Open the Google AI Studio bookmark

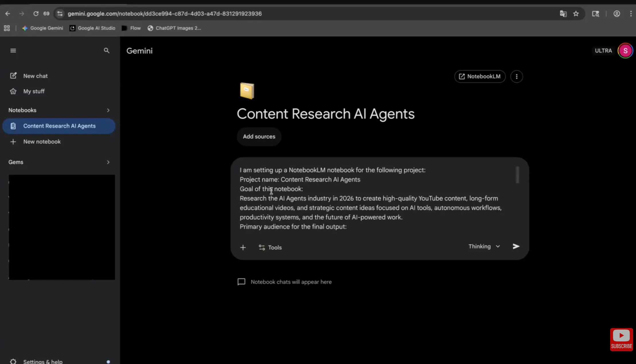[x=92, y=28]
